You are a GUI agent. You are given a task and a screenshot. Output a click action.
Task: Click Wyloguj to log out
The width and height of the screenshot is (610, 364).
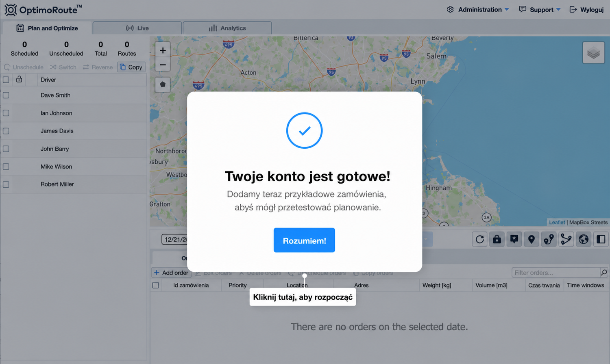coord(586,9)
